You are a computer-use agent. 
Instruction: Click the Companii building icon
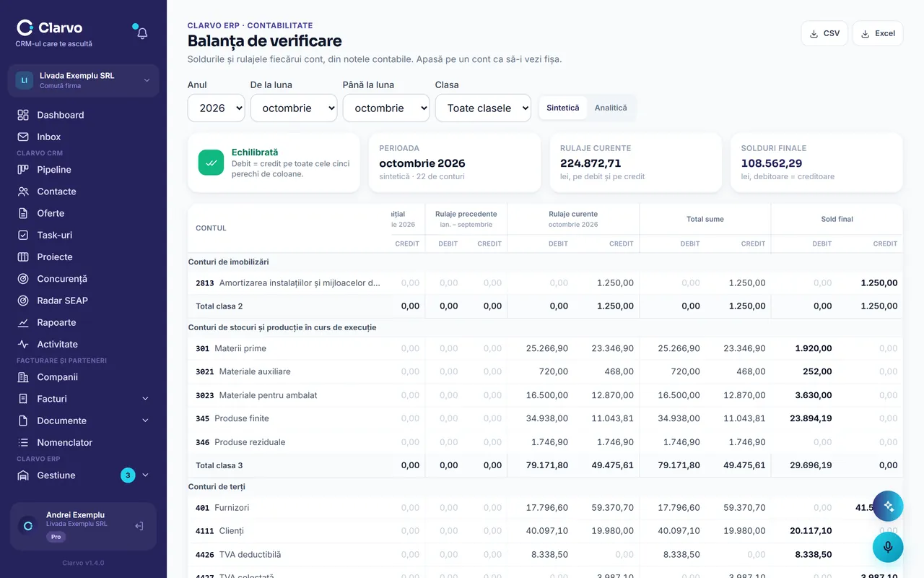[x=23, y=377]
